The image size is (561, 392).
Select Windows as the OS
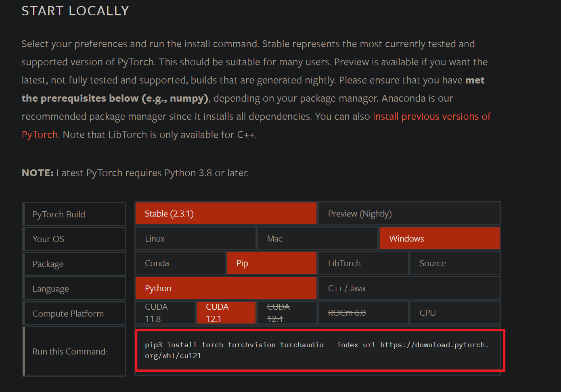(x=440, y=238)
